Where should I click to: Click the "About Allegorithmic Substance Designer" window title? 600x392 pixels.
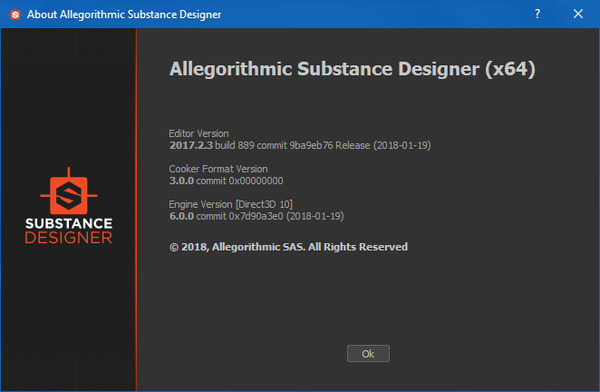tap(124, 15)
